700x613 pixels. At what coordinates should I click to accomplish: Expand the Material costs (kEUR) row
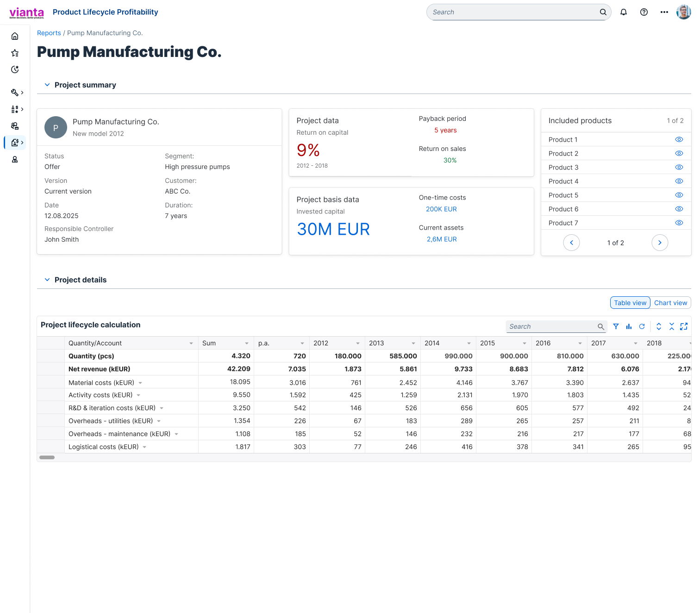(x=140, y=383)
